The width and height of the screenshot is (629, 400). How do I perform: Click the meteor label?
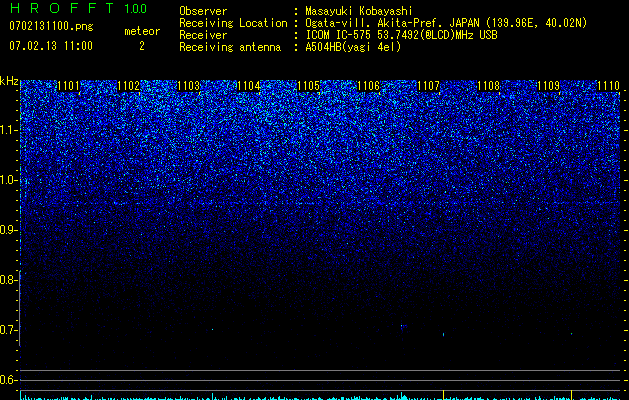(x=142, y=31)
